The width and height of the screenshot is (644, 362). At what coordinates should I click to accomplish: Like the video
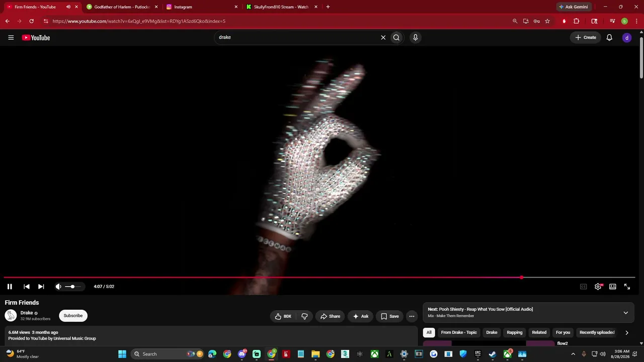pyautogui.click(x=283, y=316)
